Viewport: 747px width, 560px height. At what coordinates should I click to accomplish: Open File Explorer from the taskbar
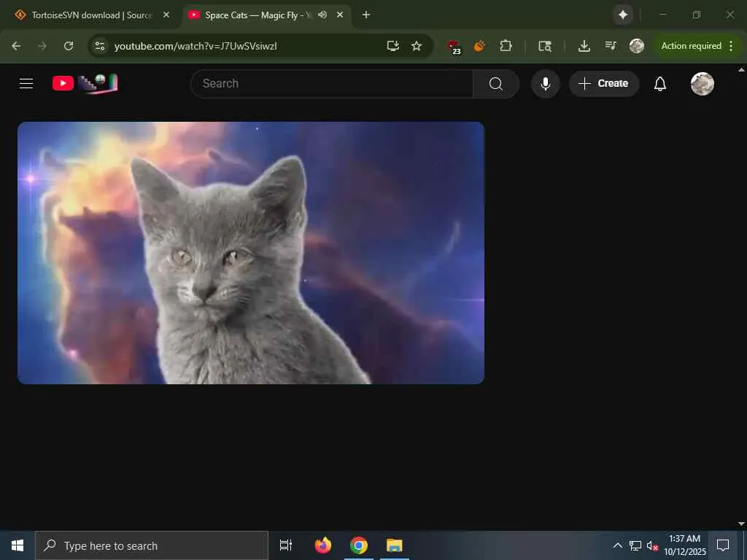click(395, 545)
